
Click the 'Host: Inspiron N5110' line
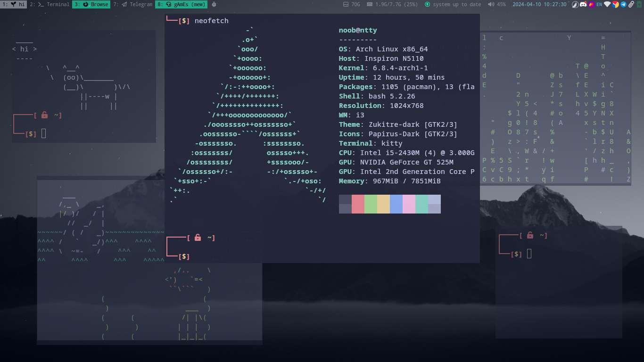pos(381,58)
